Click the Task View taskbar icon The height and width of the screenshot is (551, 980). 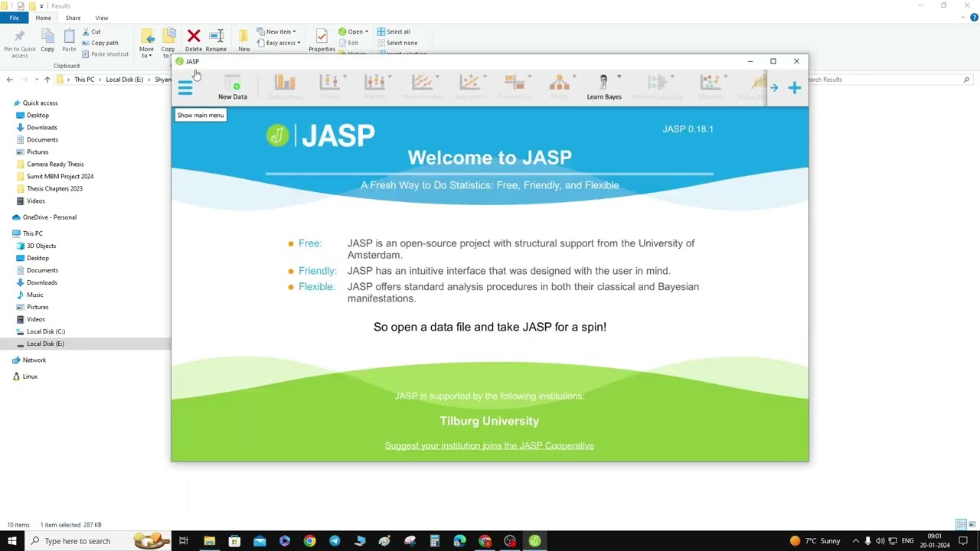pos(184,541)
